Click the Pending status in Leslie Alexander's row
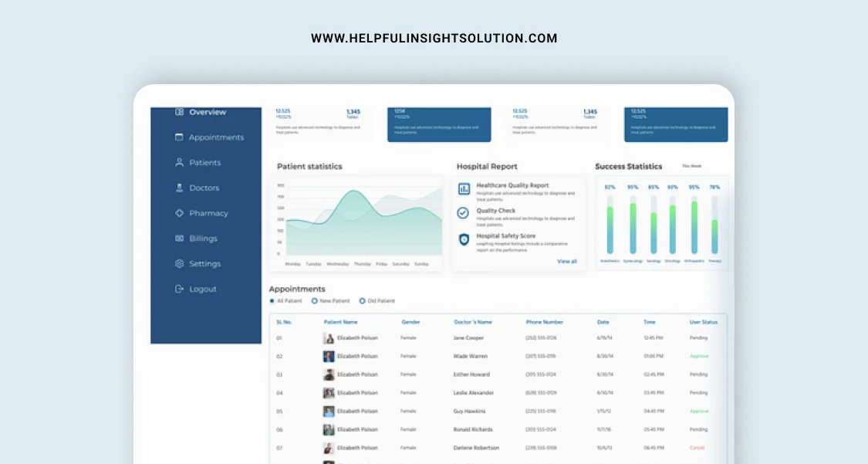Viewport: 868px width, 464px height. 698,392
